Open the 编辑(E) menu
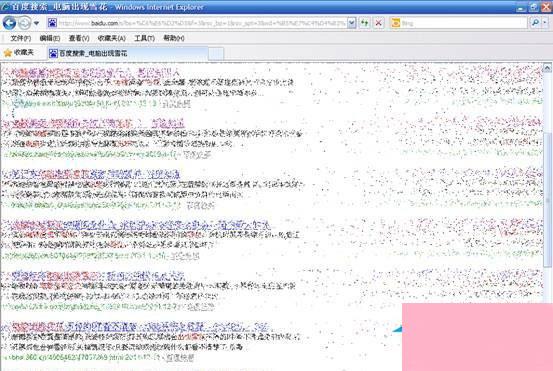This screenshot has height=371, width=553. tap(50, 38)
